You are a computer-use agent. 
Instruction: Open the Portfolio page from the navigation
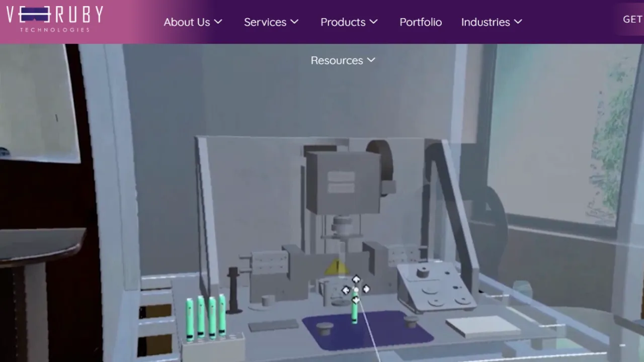click(x=421, y=22)
